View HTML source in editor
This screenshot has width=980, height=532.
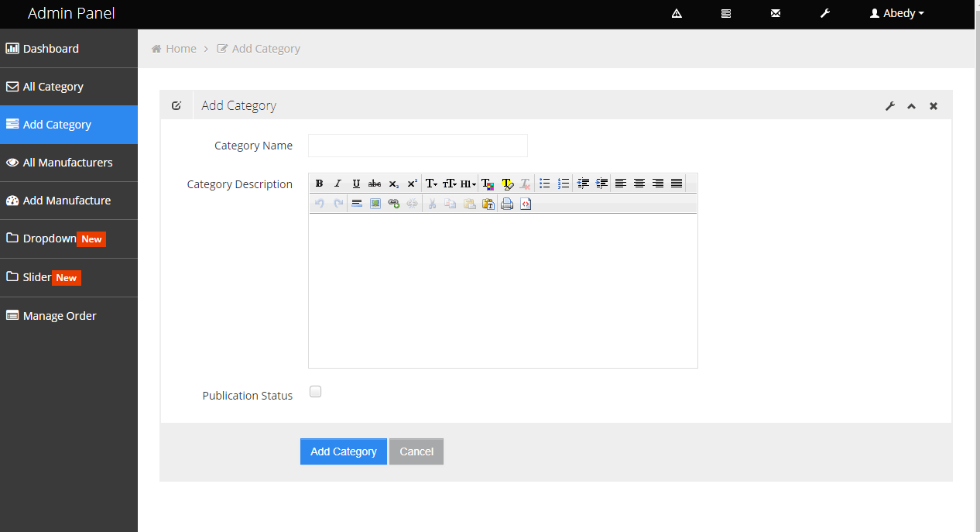pos(526,204)
